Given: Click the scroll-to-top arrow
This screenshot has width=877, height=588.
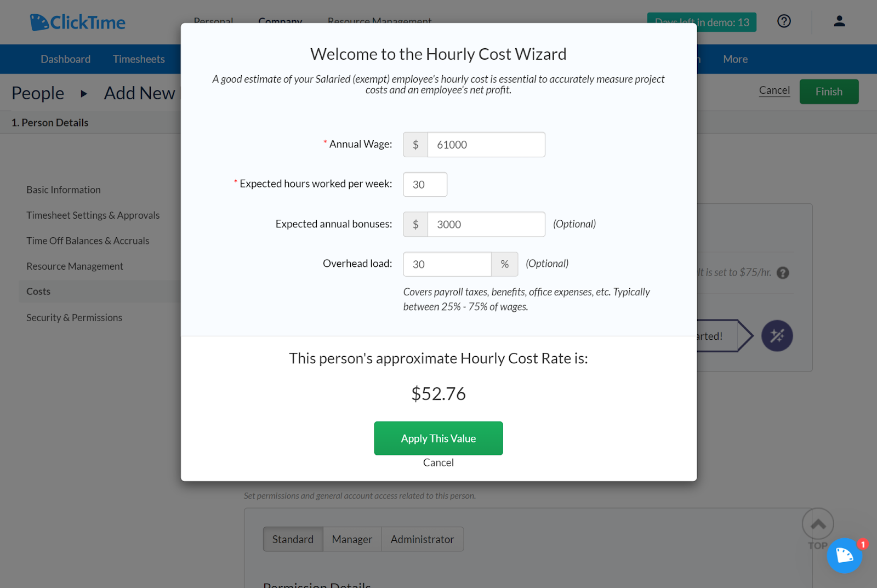Looking at the screenshot, I should [818, 524].
